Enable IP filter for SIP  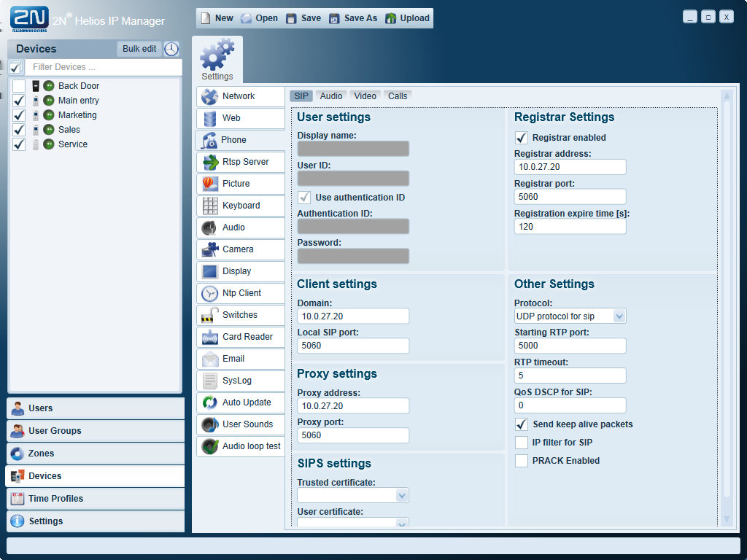tap(522, 443)
